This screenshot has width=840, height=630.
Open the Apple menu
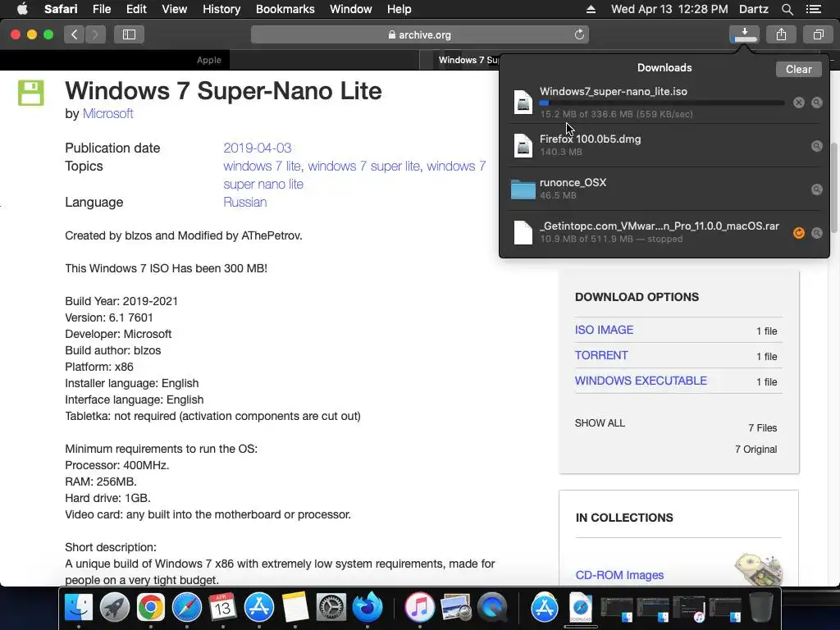[22, 9]
